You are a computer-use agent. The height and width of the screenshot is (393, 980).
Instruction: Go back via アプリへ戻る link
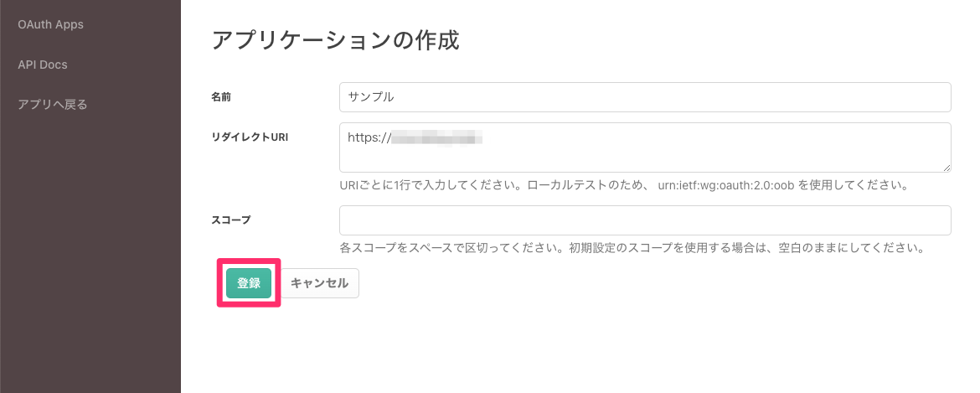click(53, 105)
